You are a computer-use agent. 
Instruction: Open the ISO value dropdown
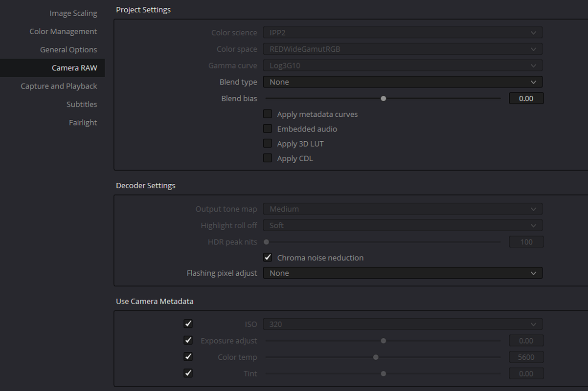coord(403,324)
